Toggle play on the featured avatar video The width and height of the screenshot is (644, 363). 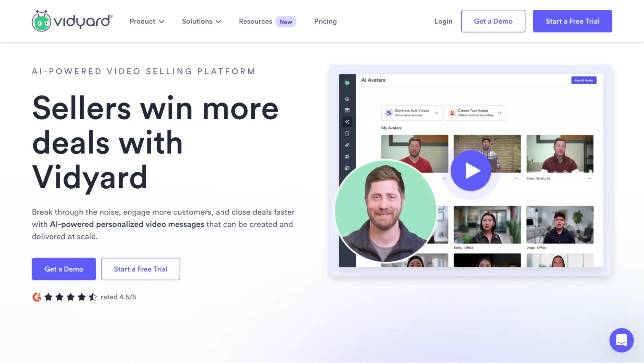pyautogui.click(x=470, y=171)
